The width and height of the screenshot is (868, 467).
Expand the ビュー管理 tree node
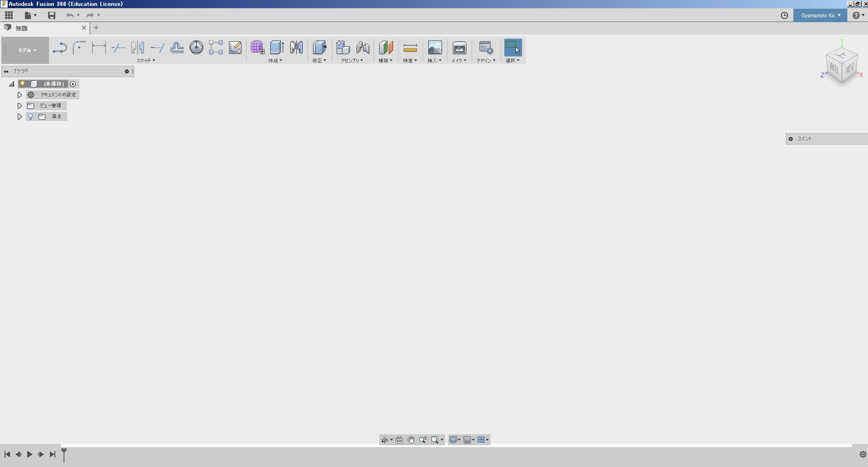(20, 106)
